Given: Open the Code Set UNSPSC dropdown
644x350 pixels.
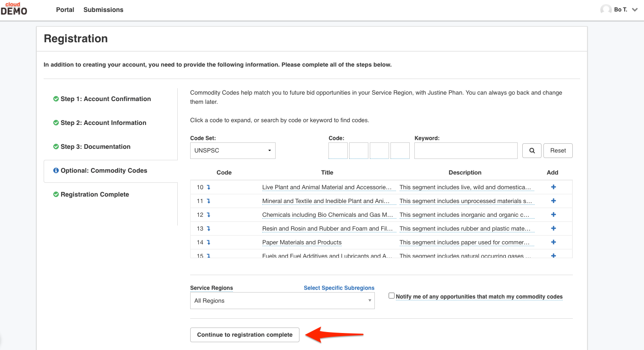Looking at the screenshot, I should click(x=233, y=151).
